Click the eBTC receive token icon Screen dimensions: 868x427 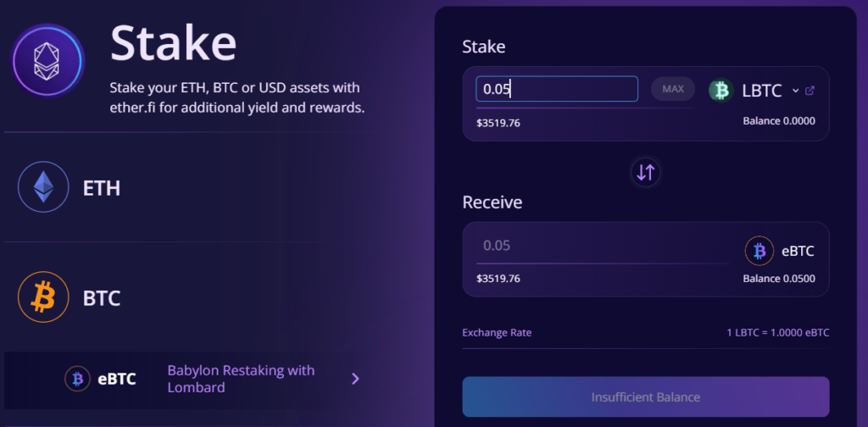point(759,251)
